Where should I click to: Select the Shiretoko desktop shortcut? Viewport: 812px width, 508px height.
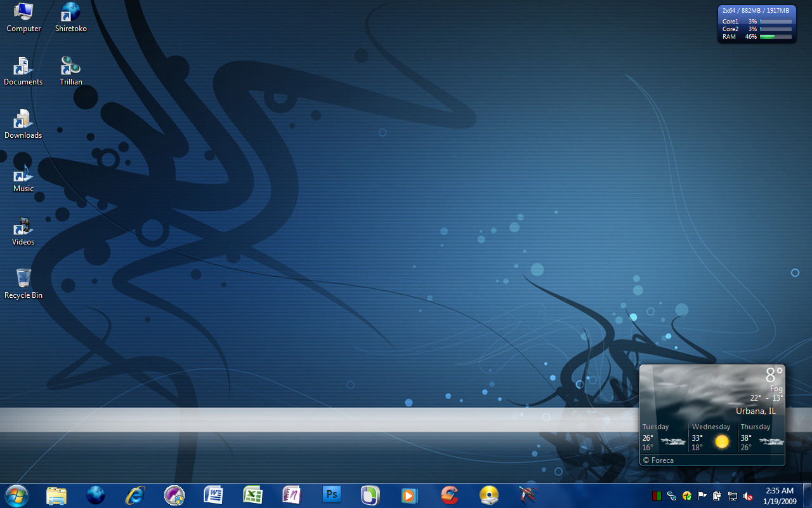(x=70, y=17)
